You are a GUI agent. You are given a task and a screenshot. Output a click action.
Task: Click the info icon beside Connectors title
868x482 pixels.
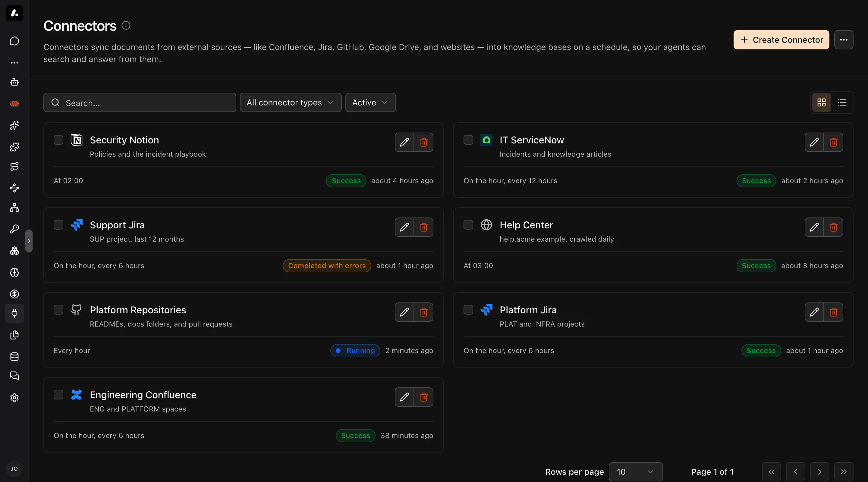pyautogui.click(x=126, y=25)
